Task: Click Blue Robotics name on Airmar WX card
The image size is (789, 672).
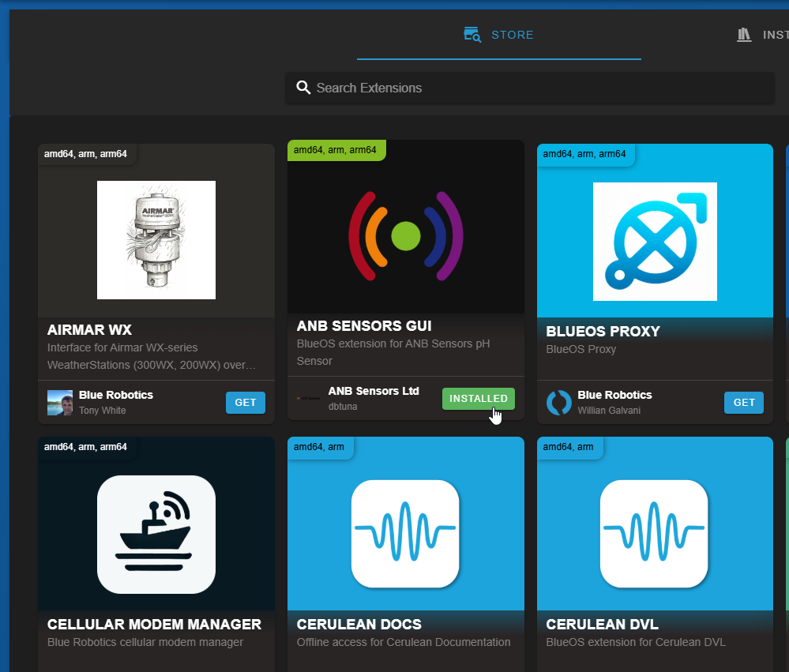Action: point(116,395)
